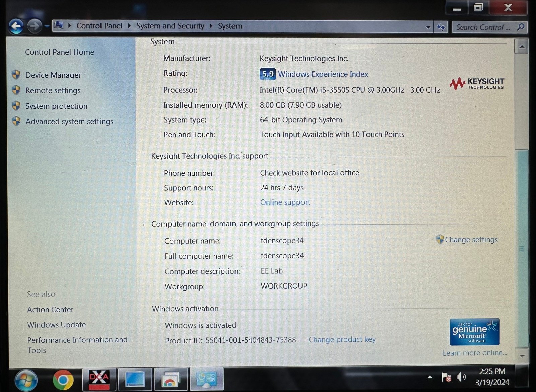This screenshot has height=392, width=536.
Task: Open Windows Update link
Action: point(57,325)
